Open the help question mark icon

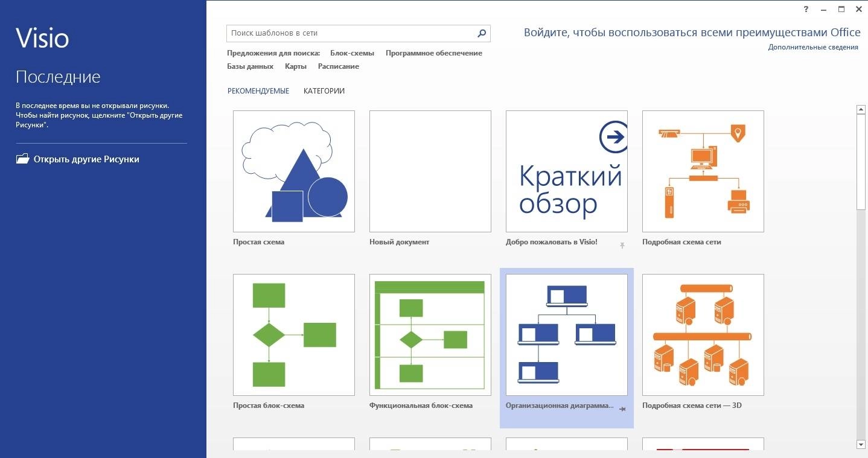click(806, 10)
